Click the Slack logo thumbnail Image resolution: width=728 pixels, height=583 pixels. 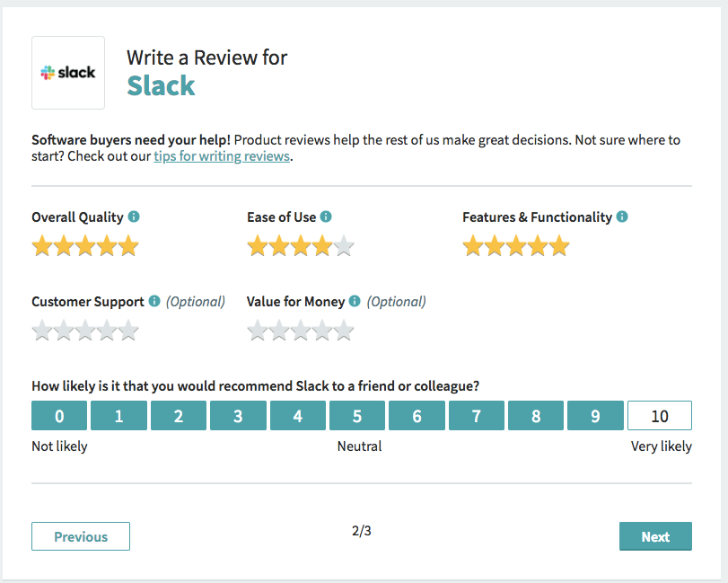[x=68, y=73]
